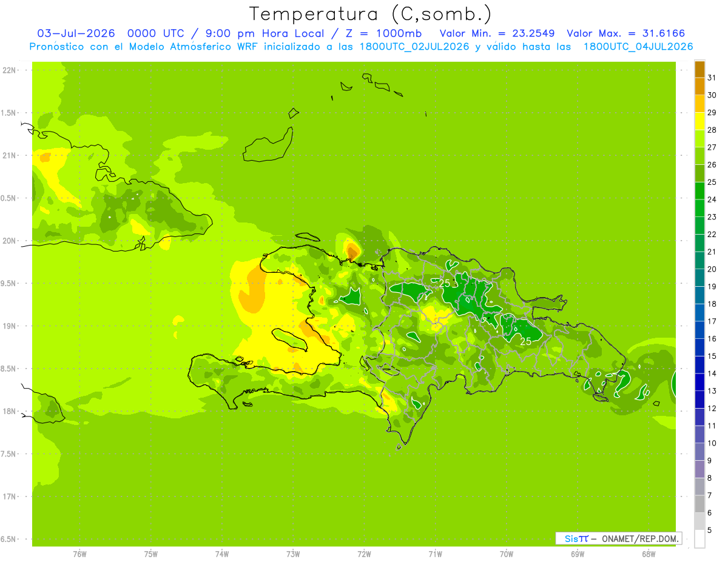Click the colorbar value label '23'
This screenshot has width=728, height=562.
pos(712,217)
